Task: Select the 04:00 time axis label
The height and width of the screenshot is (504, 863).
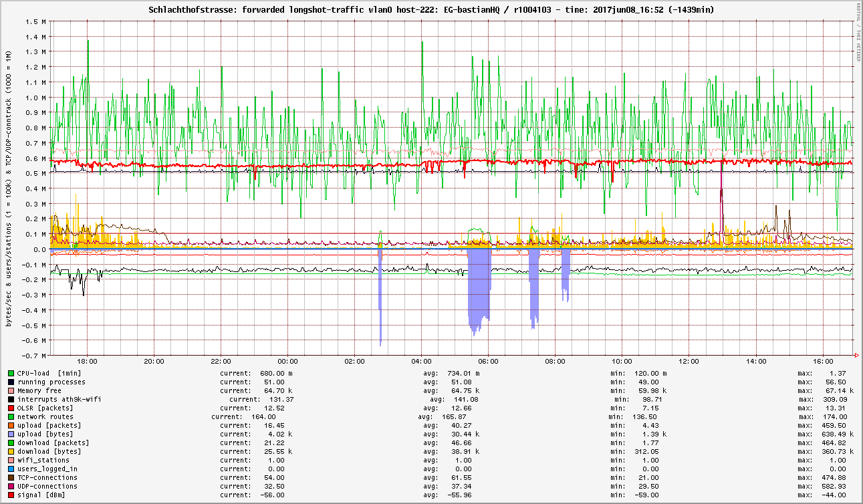Action: (422, 362)
